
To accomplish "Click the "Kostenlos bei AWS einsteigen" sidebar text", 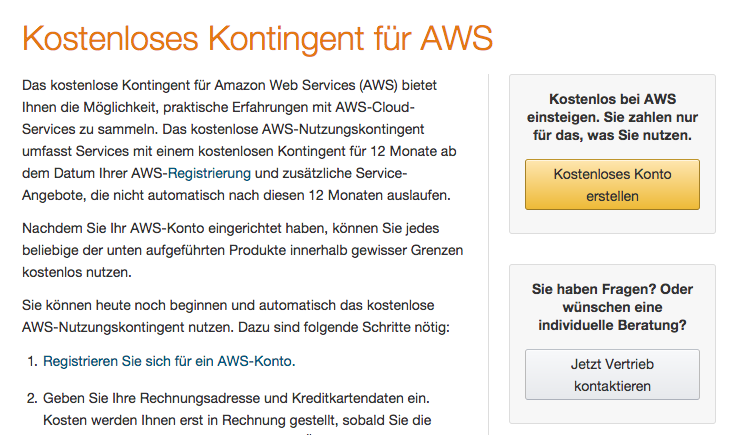I will (x=612, y=99).
